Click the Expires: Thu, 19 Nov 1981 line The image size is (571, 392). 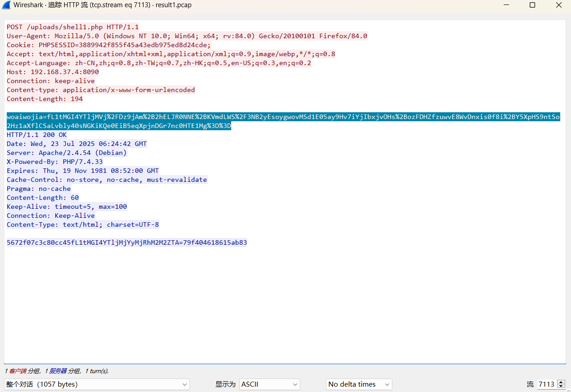tap(83, 171)
